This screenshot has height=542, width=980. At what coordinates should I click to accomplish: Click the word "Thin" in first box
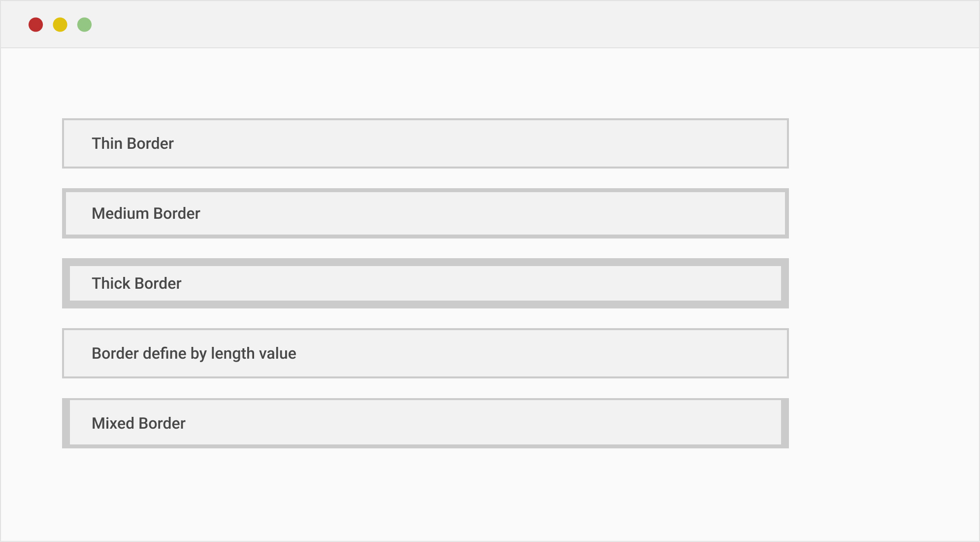point(107,143)
